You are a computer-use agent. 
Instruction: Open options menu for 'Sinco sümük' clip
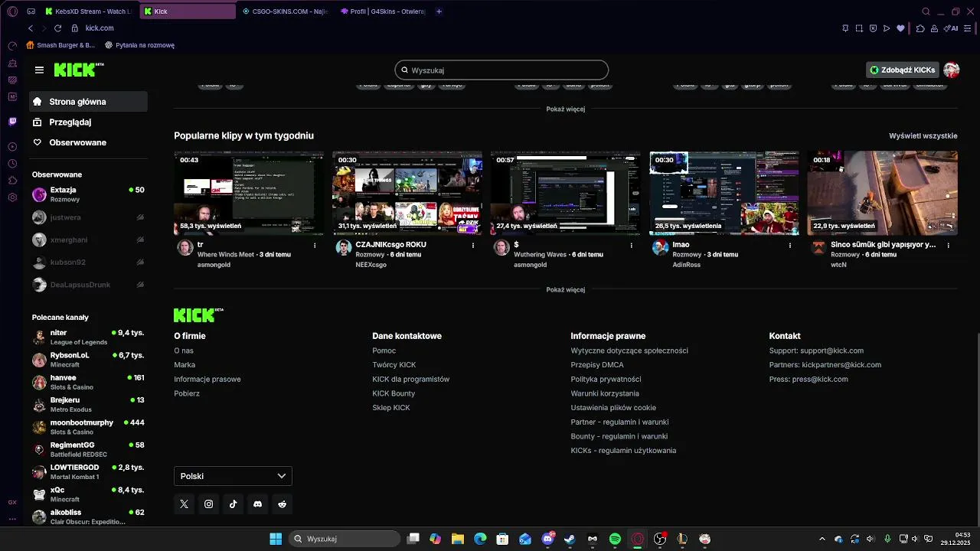949,246
